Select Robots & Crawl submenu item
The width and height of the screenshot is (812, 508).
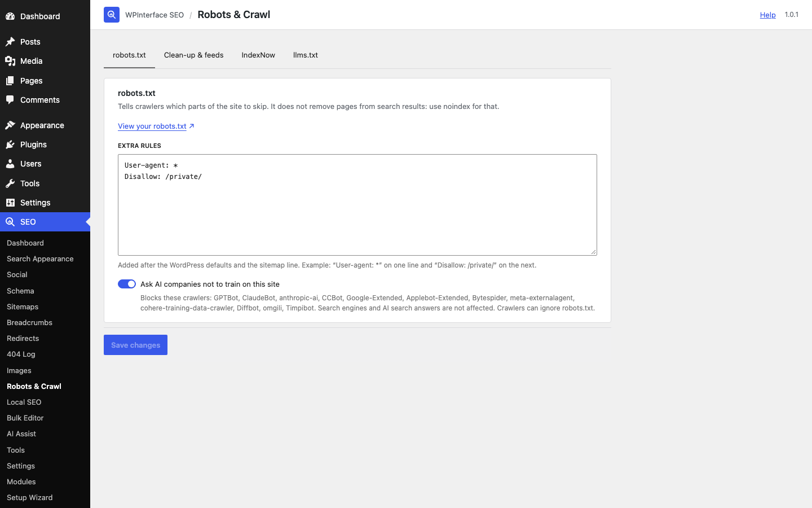click(34, 386)
